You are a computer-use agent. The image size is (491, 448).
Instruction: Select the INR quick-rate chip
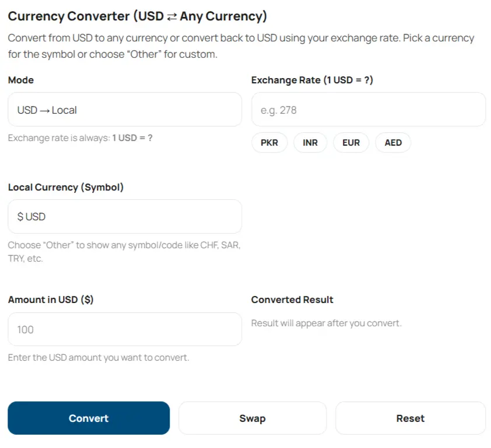(x=310, y=142)
